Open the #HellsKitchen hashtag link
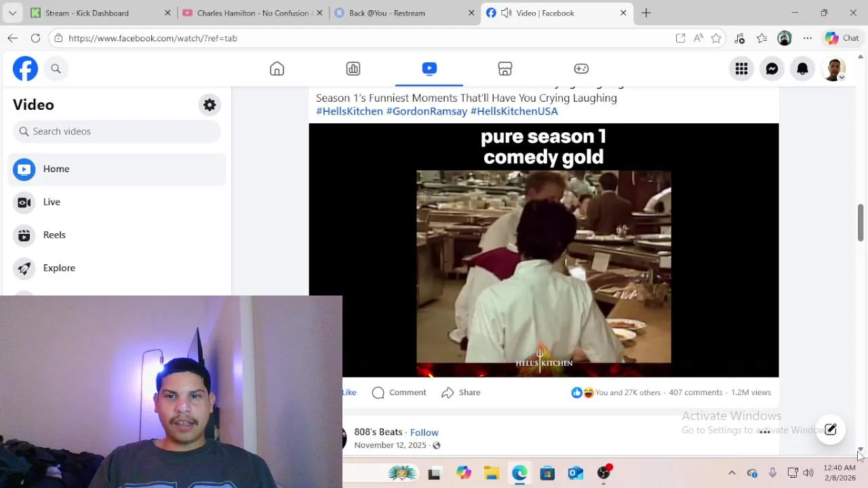The image size is (868, 488). [349, 111]
